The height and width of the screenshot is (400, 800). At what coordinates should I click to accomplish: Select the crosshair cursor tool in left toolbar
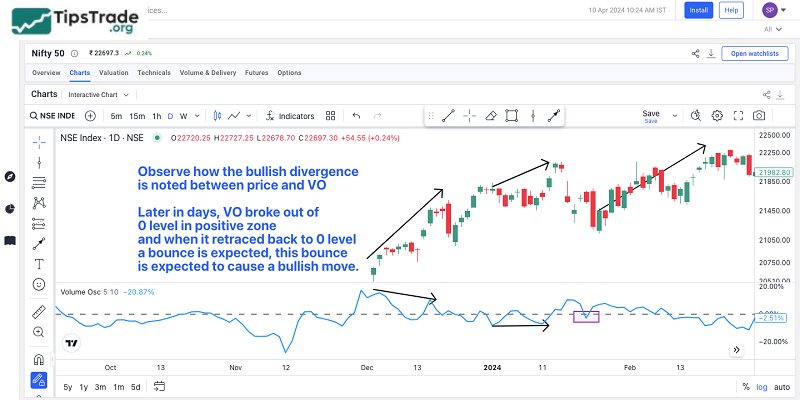(39, 141)
